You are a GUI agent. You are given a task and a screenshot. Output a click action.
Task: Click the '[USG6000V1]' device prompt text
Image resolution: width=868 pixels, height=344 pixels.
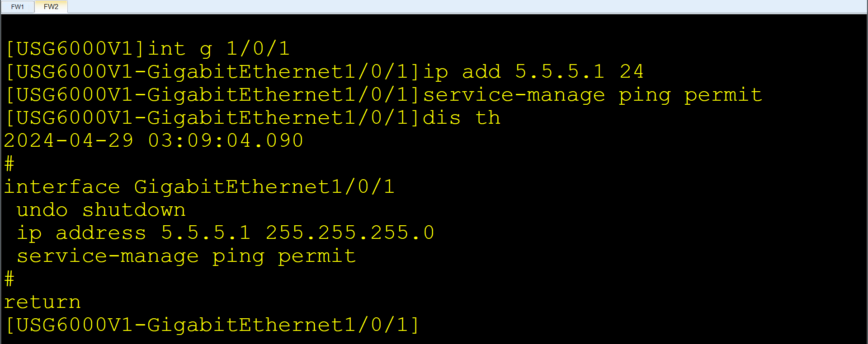pos(72,48)
